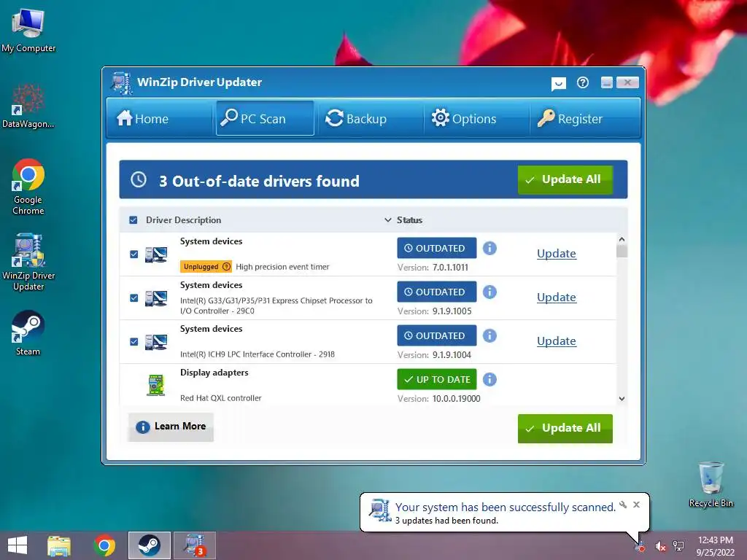This screenshot has height=560, width=747.
Task: Click WinZip Driver Updater taskbar button
Action: tap(194, 545)
